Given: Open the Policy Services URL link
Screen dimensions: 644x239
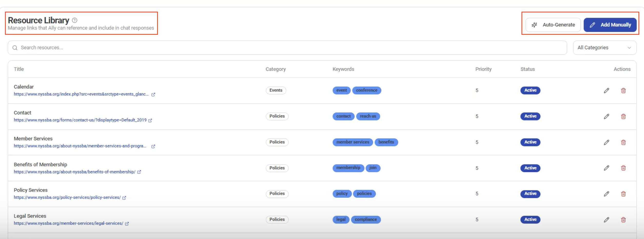Looking at the screenshot, I should coord(67,197).
